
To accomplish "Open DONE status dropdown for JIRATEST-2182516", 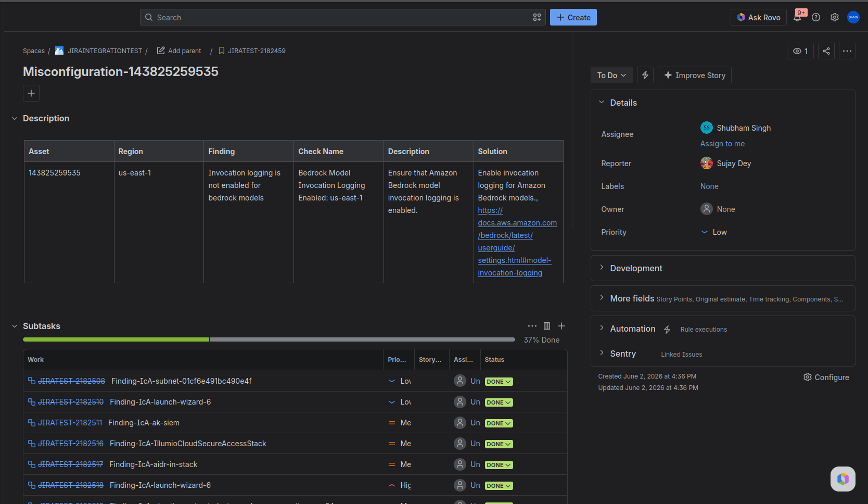I will (499, 444).
